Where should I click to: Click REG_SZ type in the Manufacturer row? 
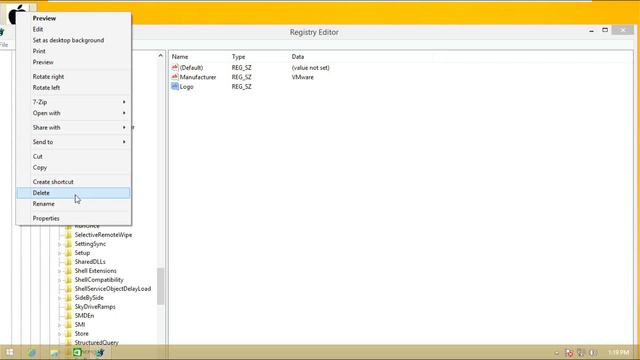[x=242, y=77]
